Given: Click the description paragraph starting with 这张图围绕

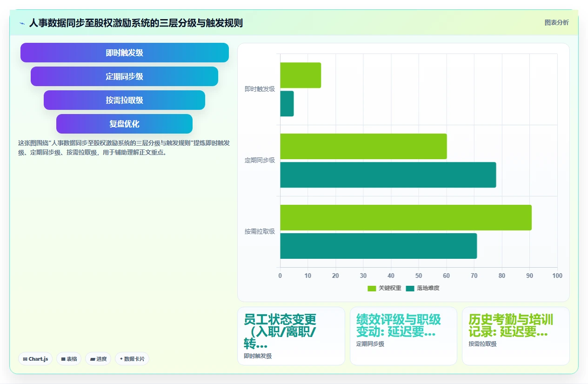Looking at the screenshot, I should 124,148.
